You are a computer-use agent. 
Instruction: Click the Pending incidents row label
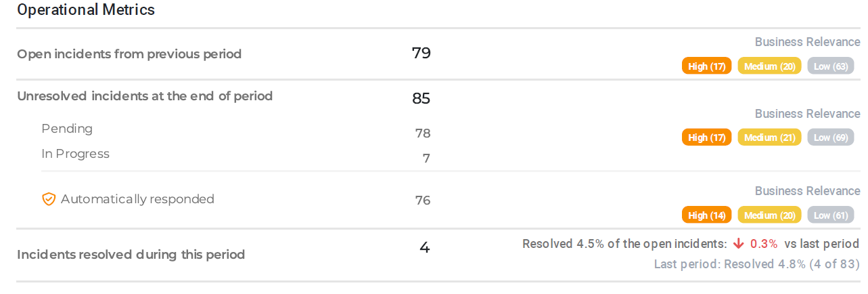(67, 129)
